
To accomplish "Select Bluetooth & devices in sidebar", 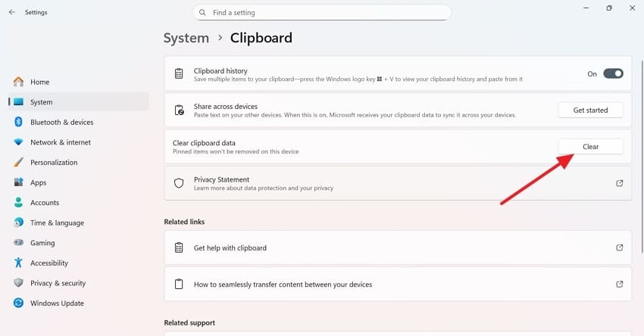I will click(x=61, y=122).
